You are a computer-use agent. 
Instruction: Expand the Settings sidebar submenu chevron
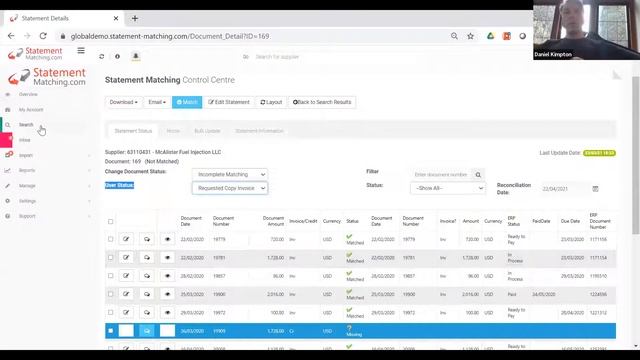coord(89,201)
